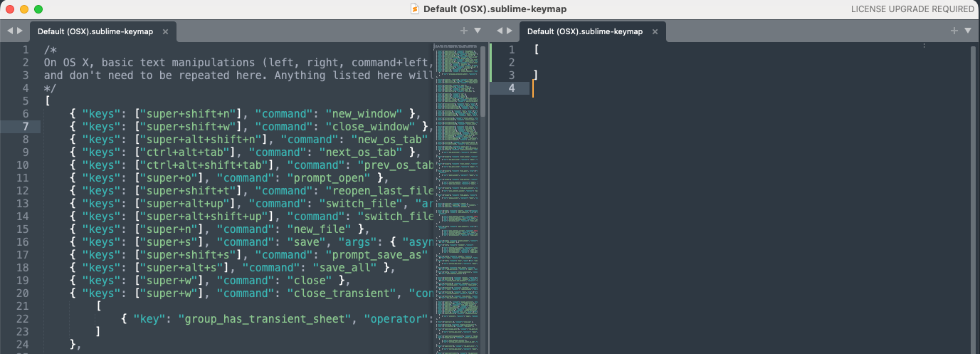Click the yellow minimize window button
The width and height of the screenshot is (980, 354).
pyautogui.click(x=24, y=9)
